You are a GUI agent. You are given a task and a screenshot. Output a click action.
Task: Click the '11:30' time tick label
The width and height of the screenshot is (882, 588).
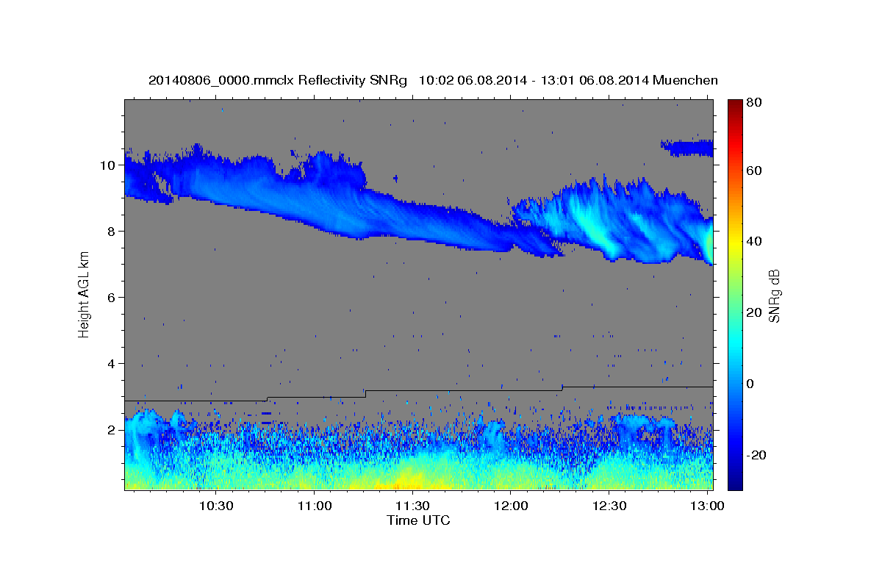413,506
